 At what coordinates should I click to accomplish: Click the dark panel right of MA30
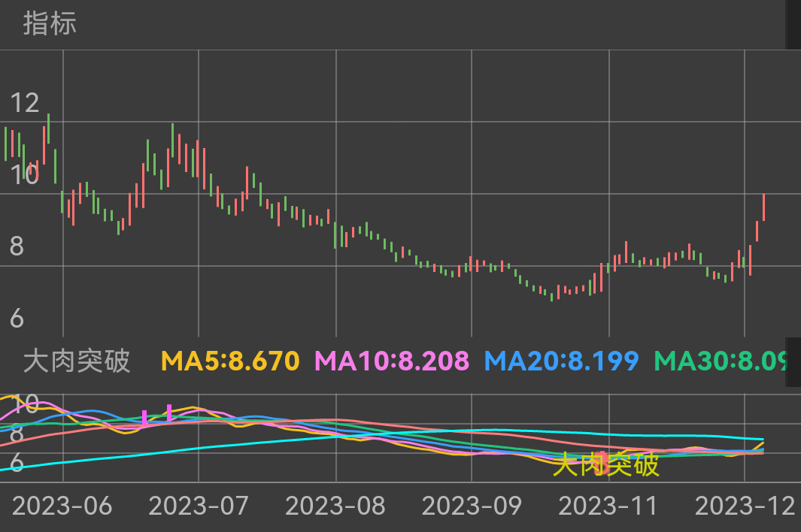point(793,362)
